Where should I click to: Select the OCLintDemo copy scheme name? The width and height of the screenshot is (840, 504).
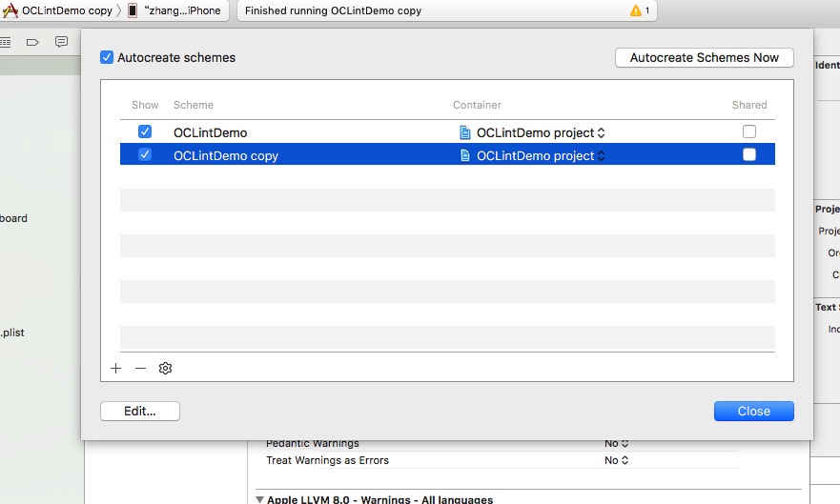(226, 155)
